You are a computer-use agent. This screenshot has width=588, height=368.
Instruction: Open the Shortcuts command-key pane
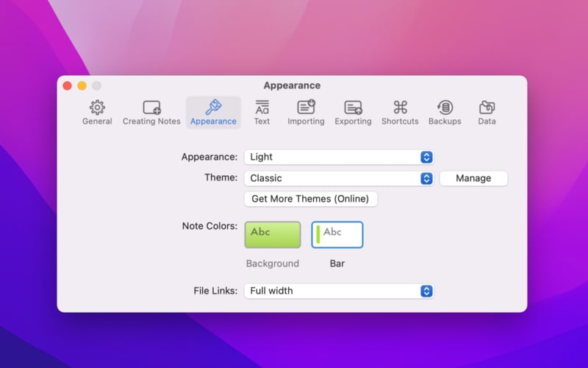tap(400, 113)
